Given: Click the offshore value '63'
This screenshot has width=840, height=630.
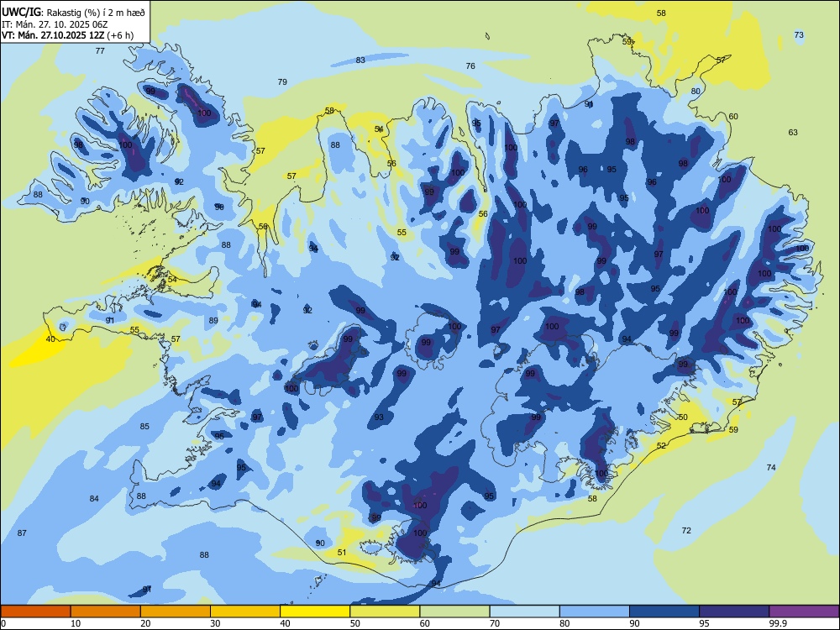Looking at the screenshot, I should [x=793, y=133].
